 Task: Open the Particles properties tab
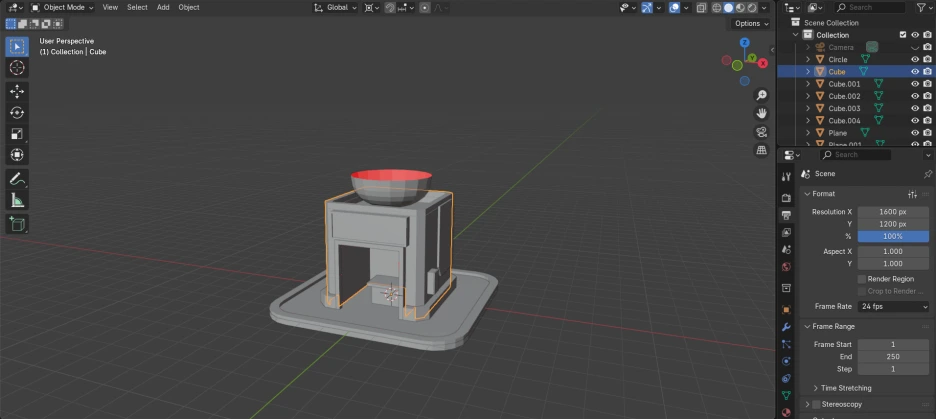pos(786,344)
